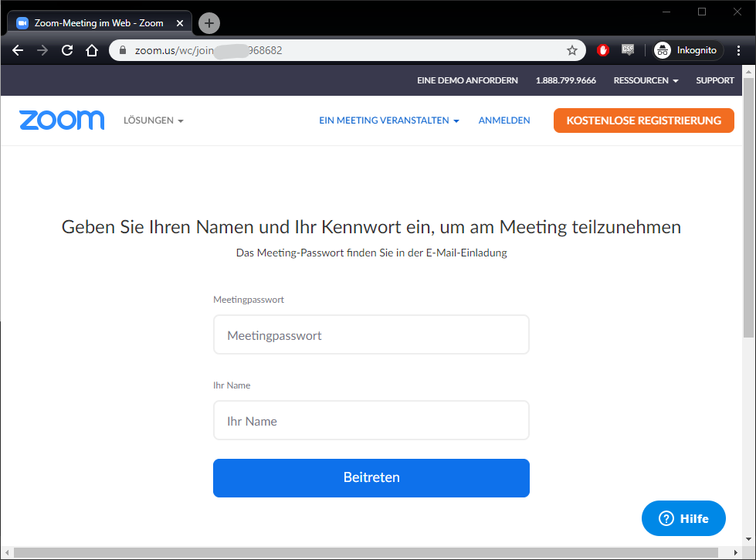Click the Inkognito profile indicator
Image resolution: width=756 pixels, height=560 pixels.
click(x=686, y=50)
